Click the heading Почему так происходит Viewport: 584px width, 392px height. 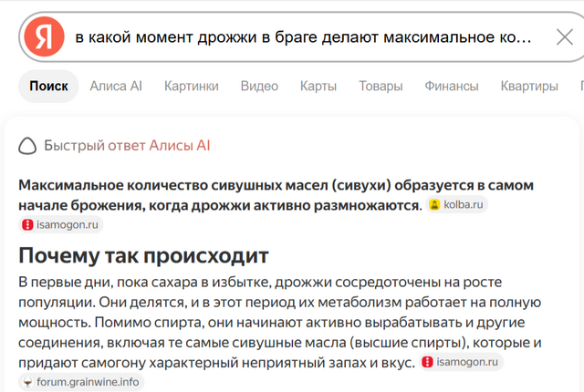coord(143,256)
